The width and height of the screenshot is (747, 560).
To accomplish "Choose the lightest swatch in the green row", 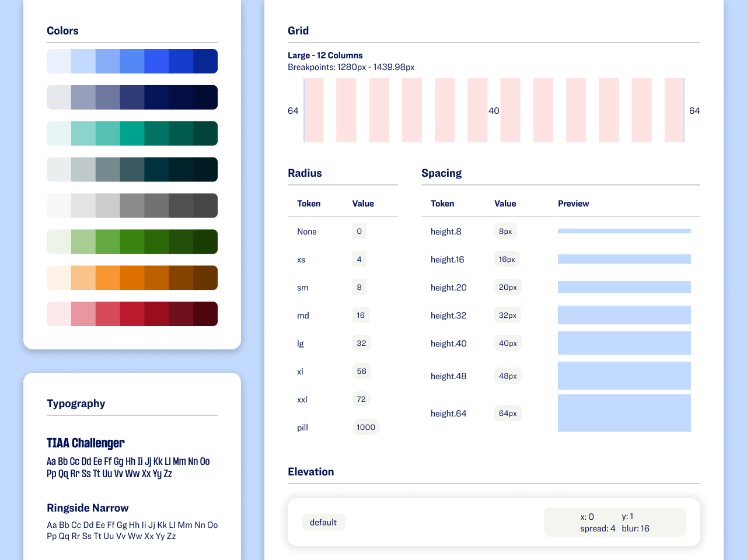I will pyautogui.click(x=59, y=242).
